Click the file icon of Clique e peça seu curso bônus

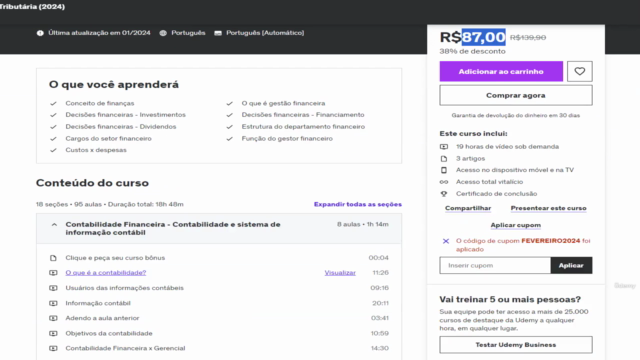click(x=53, y=258)
